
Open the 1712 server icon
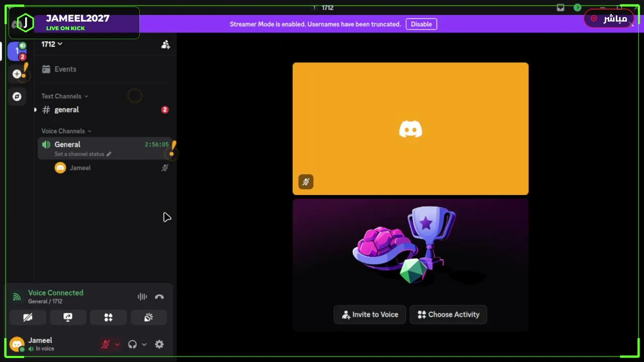[x=17, y=51]
